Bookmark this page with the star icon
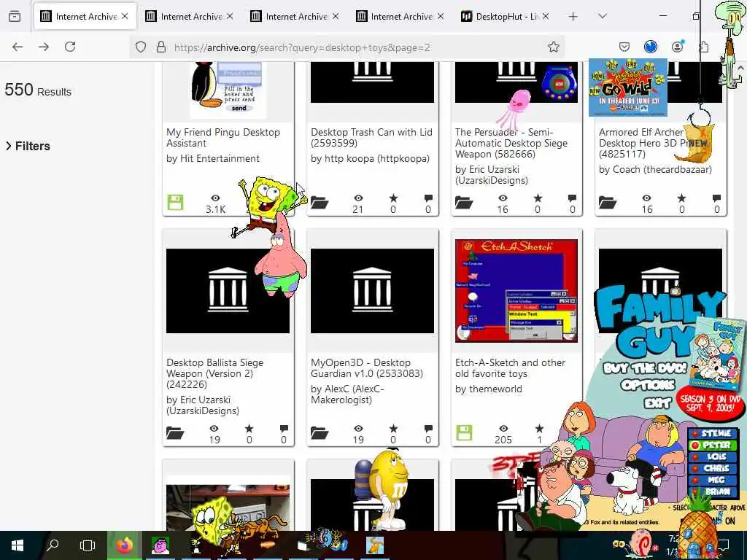The image size is (747, 560). tap(553, 47)
